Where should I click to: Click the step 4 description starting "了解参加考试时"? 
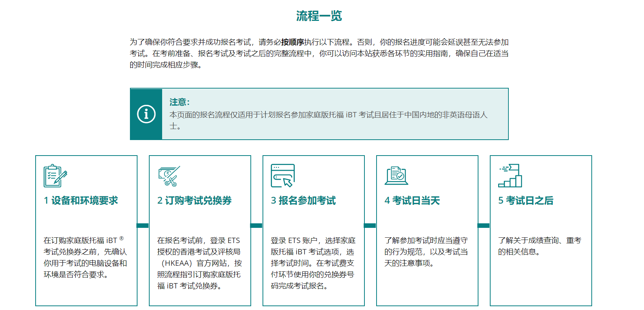pyautogui.click(x=426, y=252)
